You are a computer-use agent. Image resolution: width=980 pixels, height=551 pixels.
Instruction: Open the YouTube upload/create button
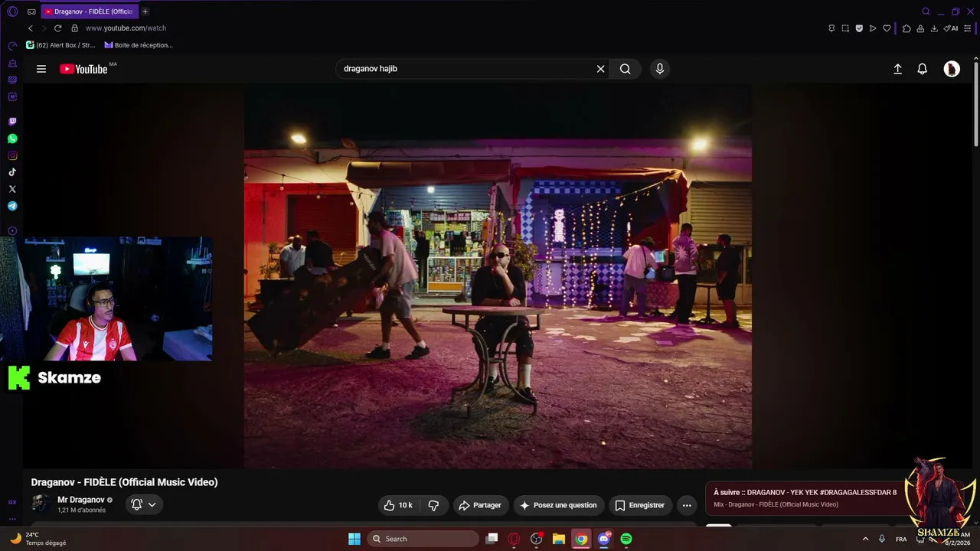(x=898, y=69)
